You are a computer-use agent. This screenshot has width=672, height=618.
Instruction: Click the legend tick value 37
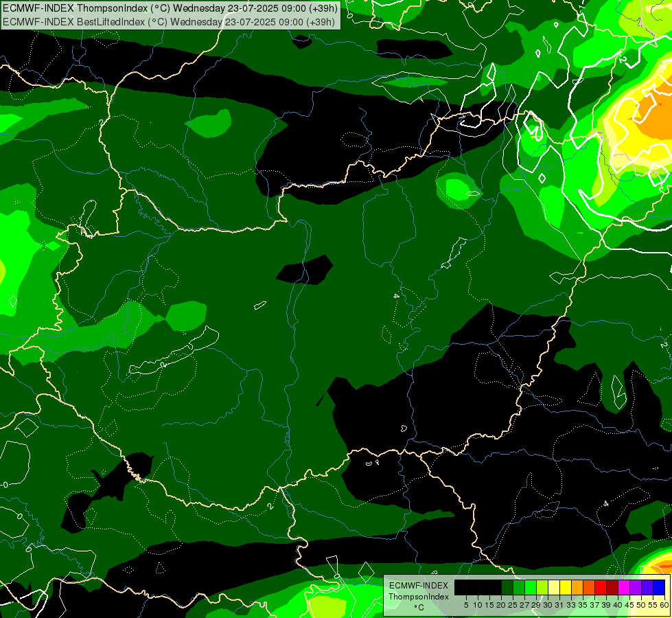(x=595, y=605)
